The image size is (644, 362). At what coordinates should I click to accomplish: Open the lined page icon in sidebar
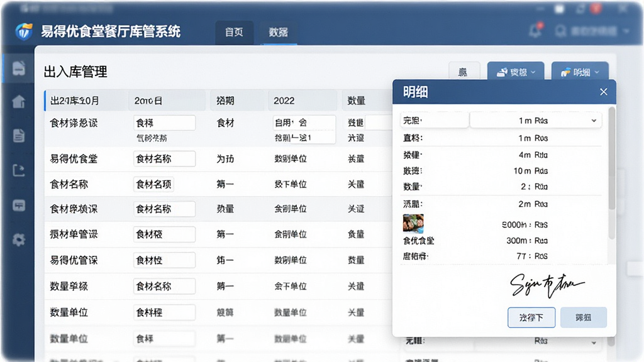(x=18, y=136)
